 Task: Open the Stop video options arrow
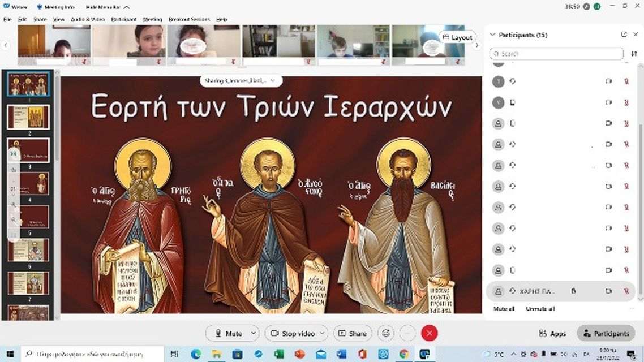pyautogui.click(x=323, y=333)
